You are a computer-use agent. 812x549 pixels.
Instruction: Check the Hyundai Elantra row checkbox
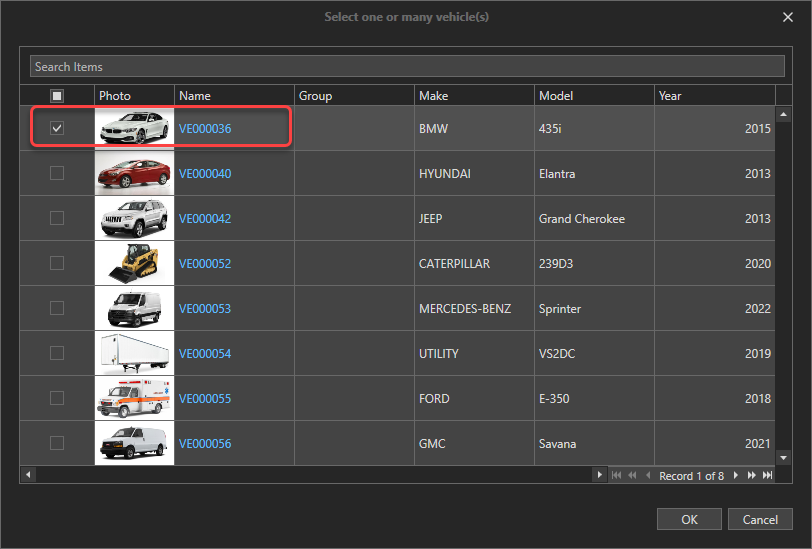point(57,173)
